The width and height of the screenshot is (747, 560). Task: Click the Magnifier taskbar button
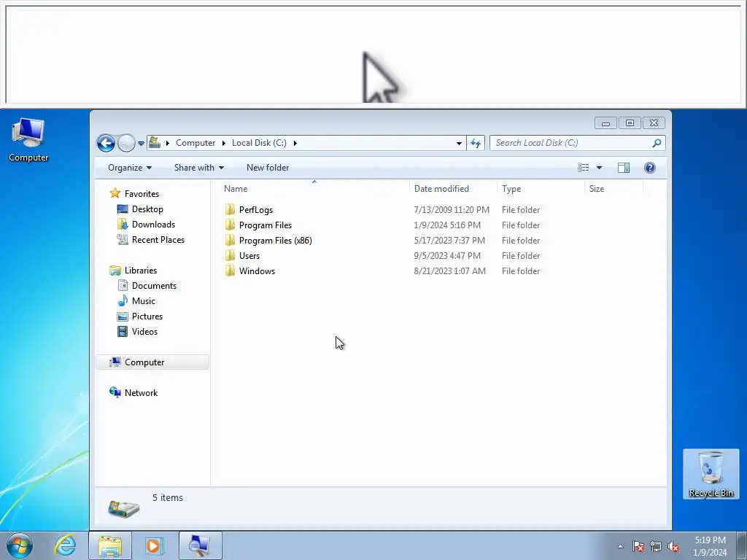tap(200, 545)
